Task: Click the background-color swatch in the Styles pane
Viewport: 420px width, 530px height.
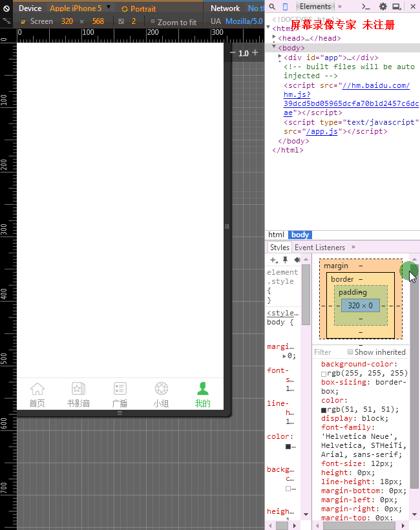Action: [288, 489]
